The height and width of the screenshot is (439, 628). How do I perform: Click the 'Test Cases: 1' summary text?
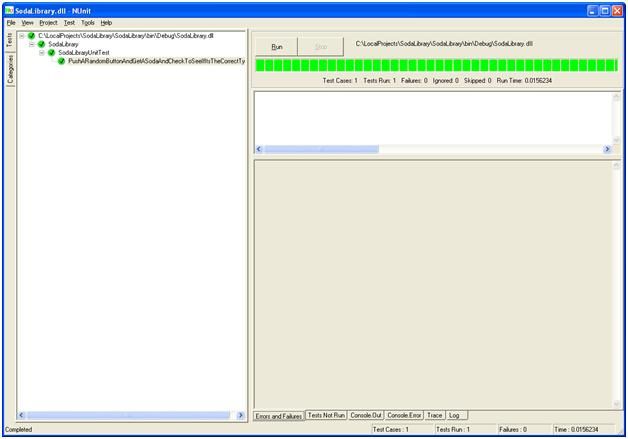pos(340,81)
